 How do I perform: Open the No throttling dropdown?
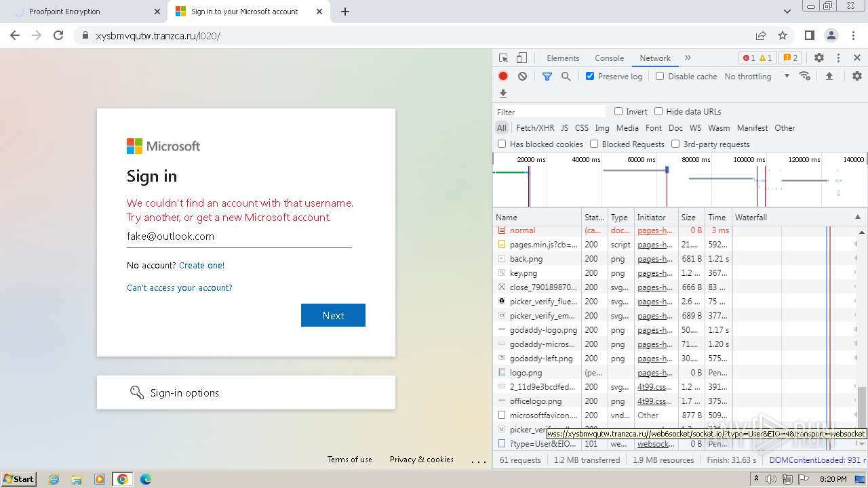(757, 77)
